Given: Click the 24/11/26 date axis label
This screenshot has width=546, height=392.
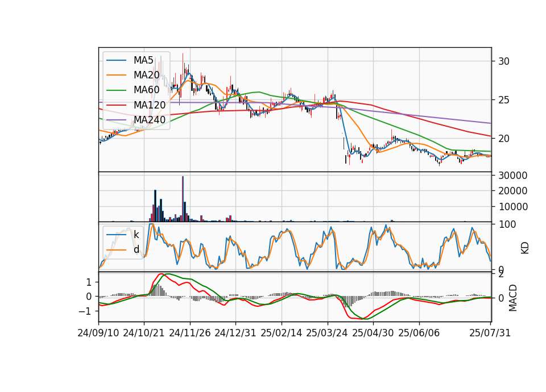Looking at the screenshot, I should pyautogui.click(x=190, y=333).
